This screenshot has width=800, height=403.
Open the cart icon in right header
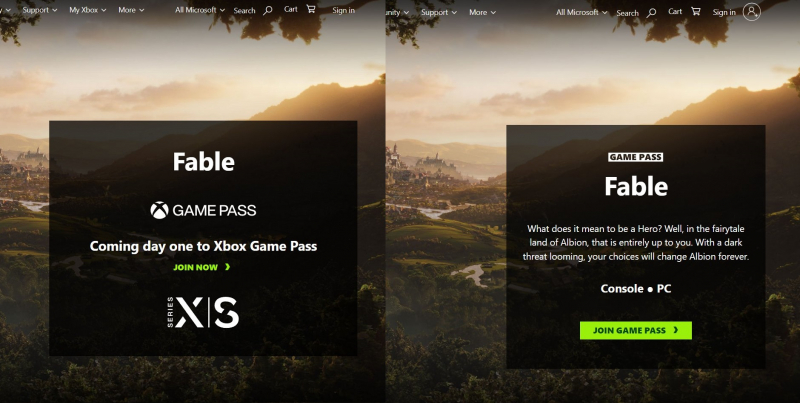click(695, 11)
